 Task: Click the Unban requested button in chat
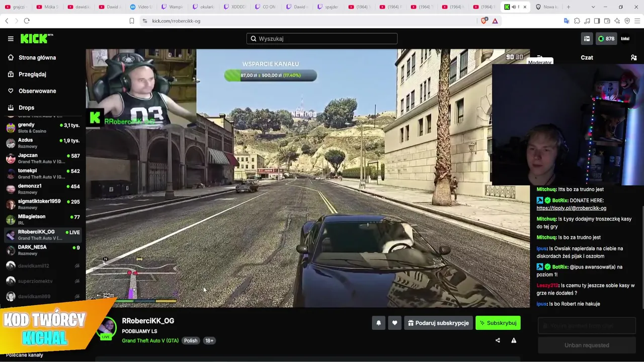[x=587, y=345]
